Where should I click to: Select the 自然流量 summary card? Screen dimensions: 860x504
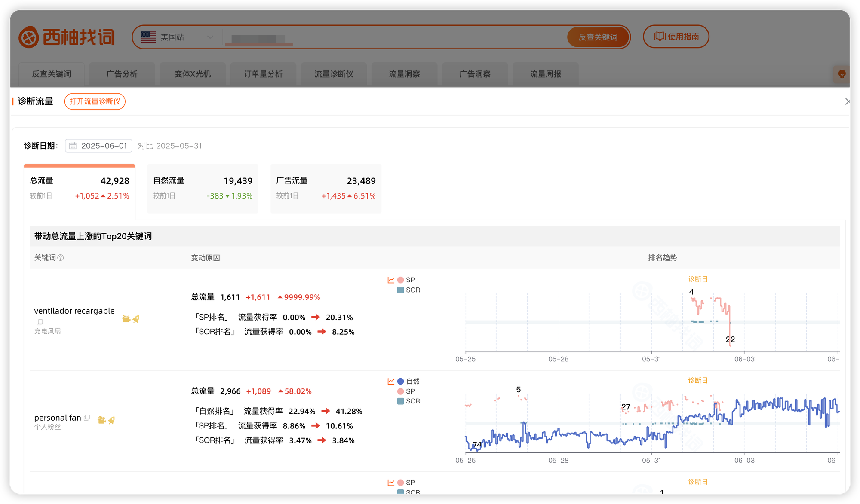tap(203, 188)
